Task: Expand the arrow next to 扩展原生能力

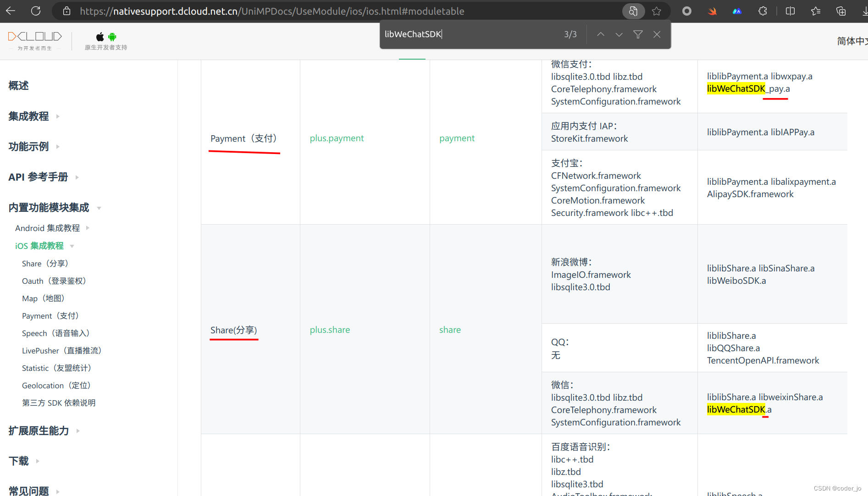Action: 78,431
